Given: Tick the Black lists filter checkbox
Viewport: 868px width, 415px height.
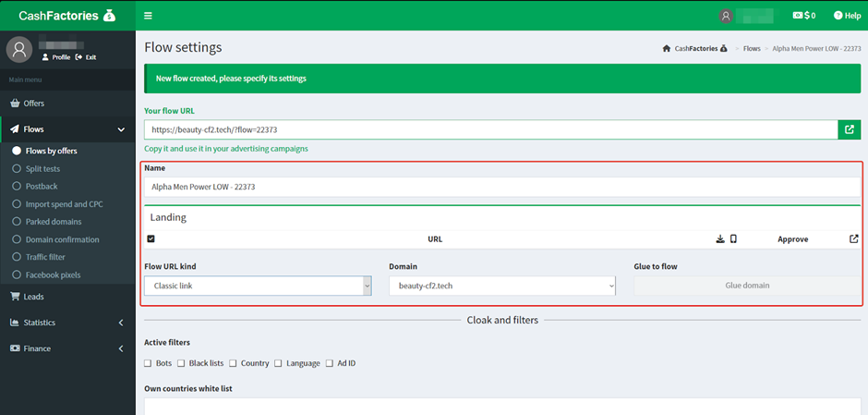Looking at the screenshot, I should tap(181, 363).
